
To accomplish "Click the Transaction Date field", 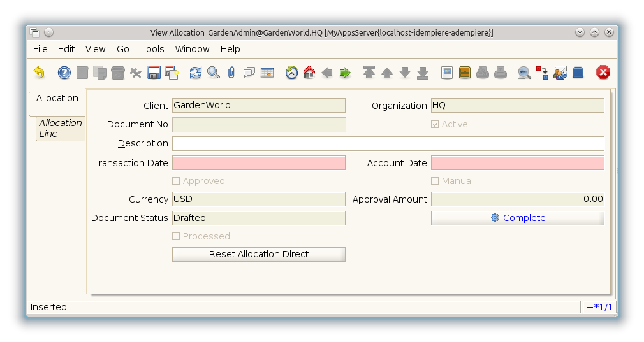I will [x=258, y=163].
